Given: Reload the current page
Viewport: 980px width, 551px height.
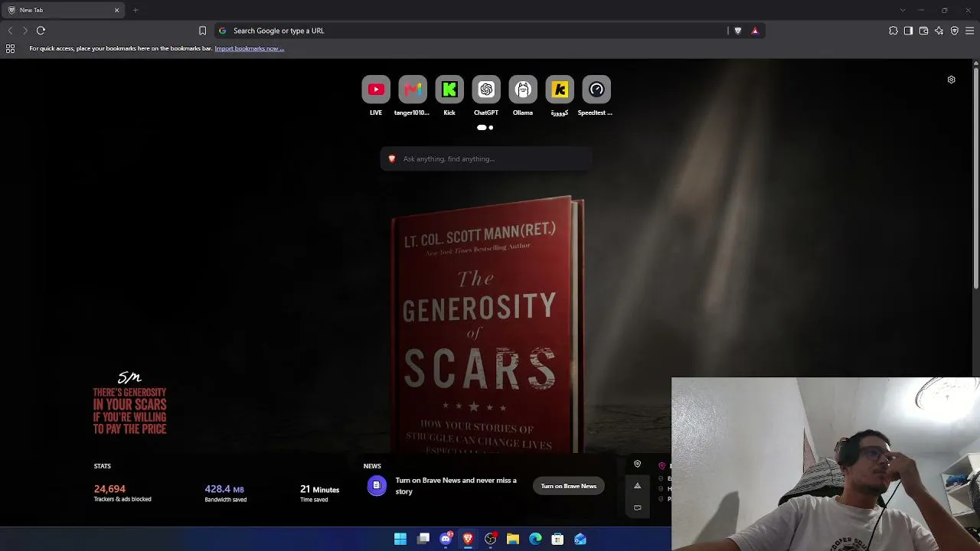Looking at the screenshot, I should pos(41,31).
